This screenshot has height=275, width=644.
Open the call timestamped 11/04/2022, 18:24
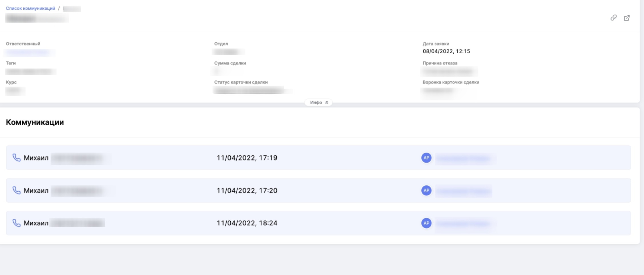tap(247, 223)
